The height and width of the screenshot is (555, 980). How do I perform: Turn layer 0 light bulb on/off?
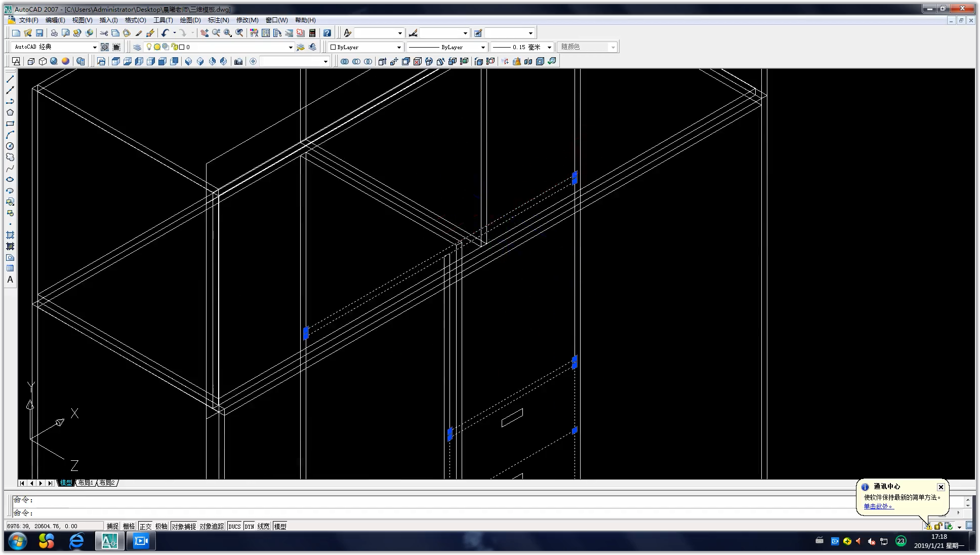pyautogui.click(x=149, y=47)
